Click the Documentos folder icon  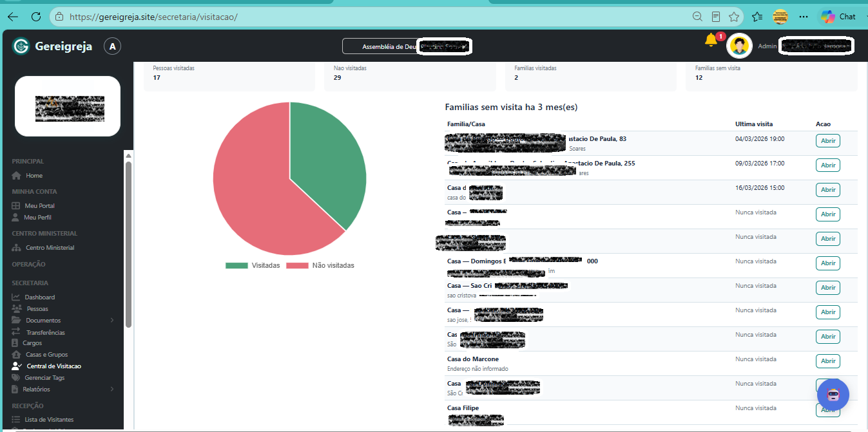[x=16, y=320]
